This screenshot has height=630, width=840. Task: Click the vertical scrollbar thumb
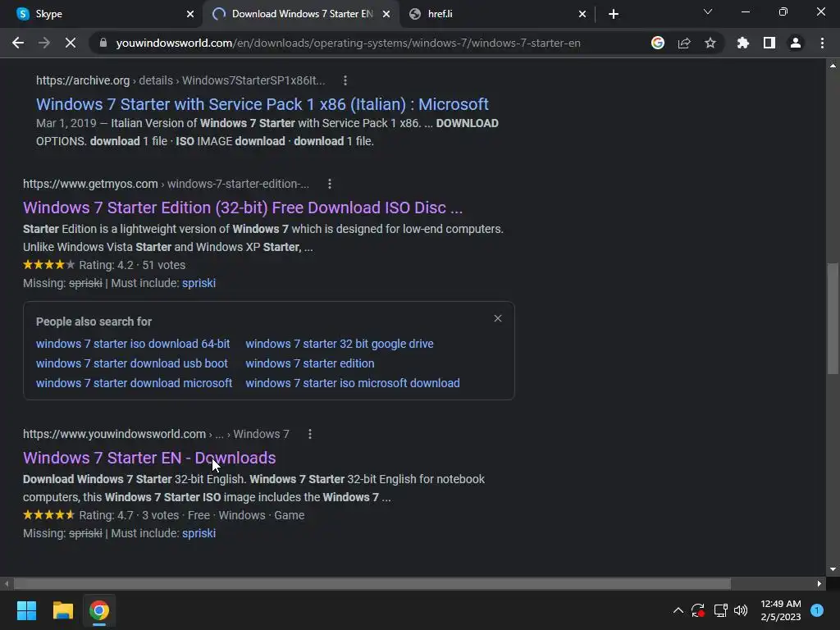click(x=833, y=318)
